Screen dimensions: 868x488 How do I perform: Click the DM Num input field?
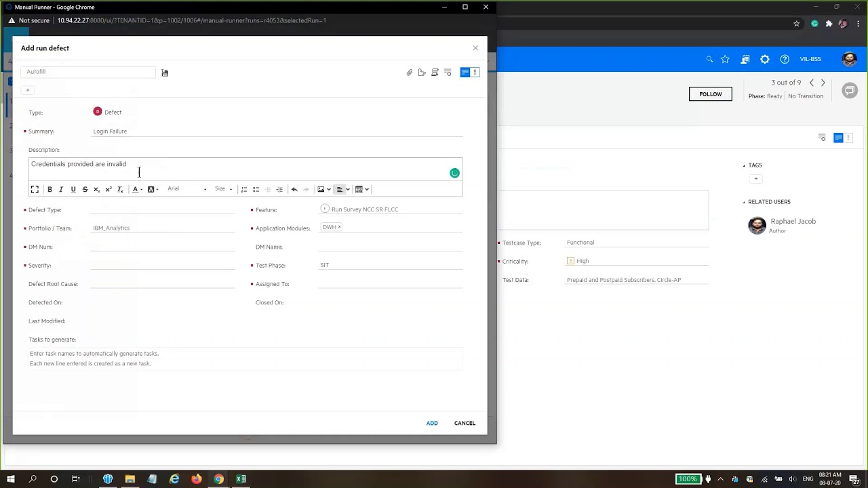[163, 247]
